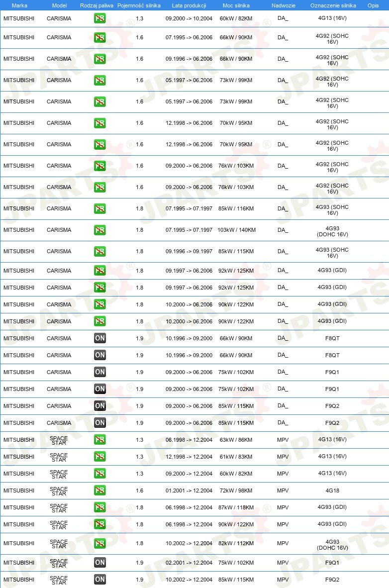Click petrol icon in Space Star 63kW / 86KM row
Image resolution: width=389 pixels, height=588 pixels.
click(100, 439)
